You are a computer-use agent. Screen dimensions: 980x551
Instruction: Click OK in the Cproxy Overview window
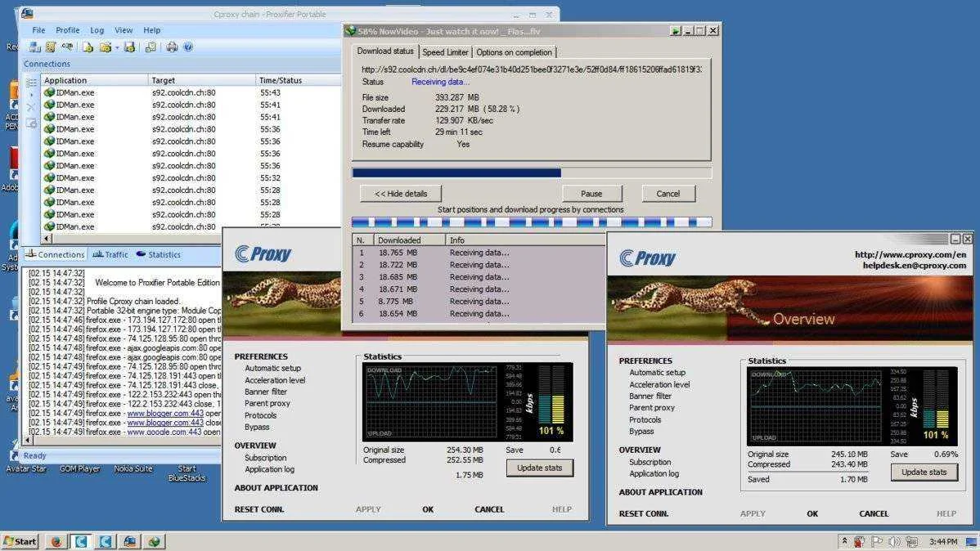(x=811, y=513)
